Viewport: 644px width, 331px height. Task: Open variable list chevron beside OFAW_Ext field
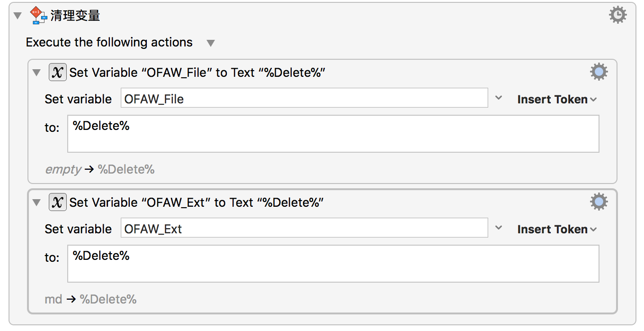click(499, 228)
